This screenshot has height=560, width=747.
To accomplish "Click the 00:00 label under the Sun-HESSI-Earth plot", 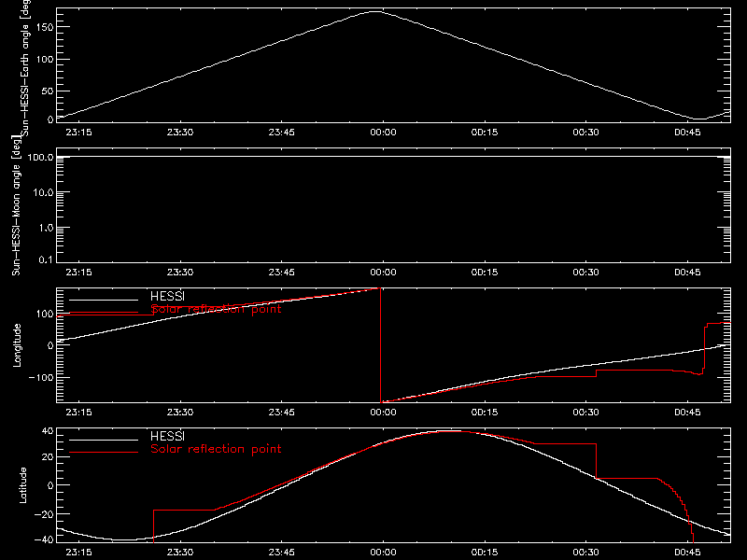I will [383, 133].
